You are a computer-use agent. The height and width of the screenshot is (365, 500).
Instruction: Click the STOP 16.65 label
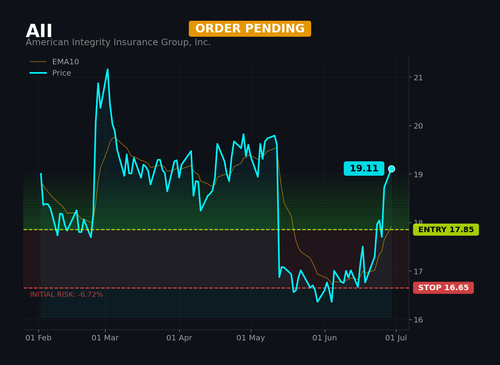point(443,288)
